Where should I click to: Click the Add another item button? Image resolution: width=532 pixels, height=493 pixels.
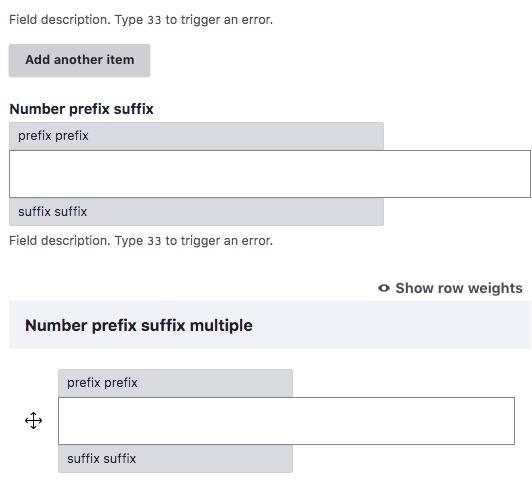coord(79,60)
